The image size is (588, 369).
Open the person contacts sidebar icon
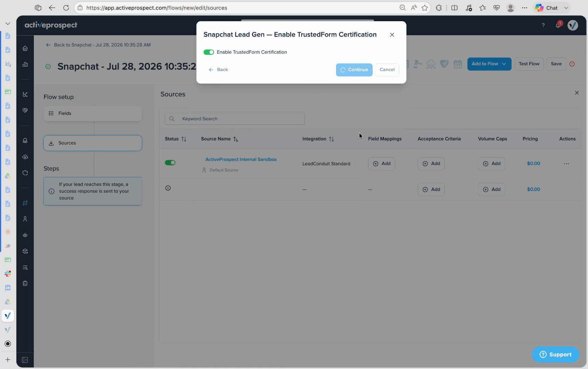coord(25,219)
